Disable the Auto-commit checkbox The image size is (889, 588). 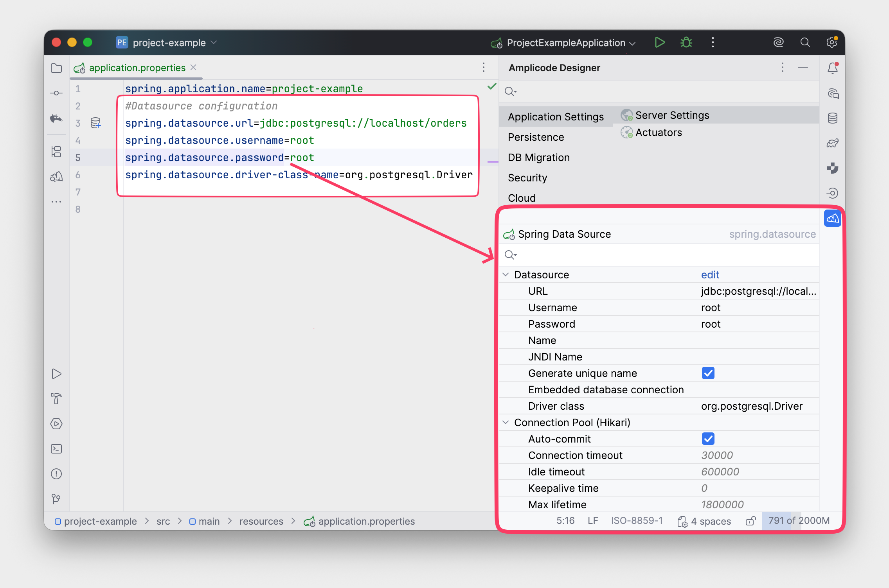point(708,439)
